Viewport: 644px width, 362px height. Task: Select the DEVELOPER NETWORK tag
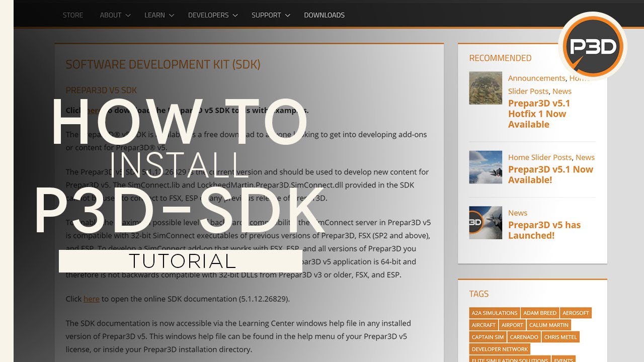[x=500, y=349]
